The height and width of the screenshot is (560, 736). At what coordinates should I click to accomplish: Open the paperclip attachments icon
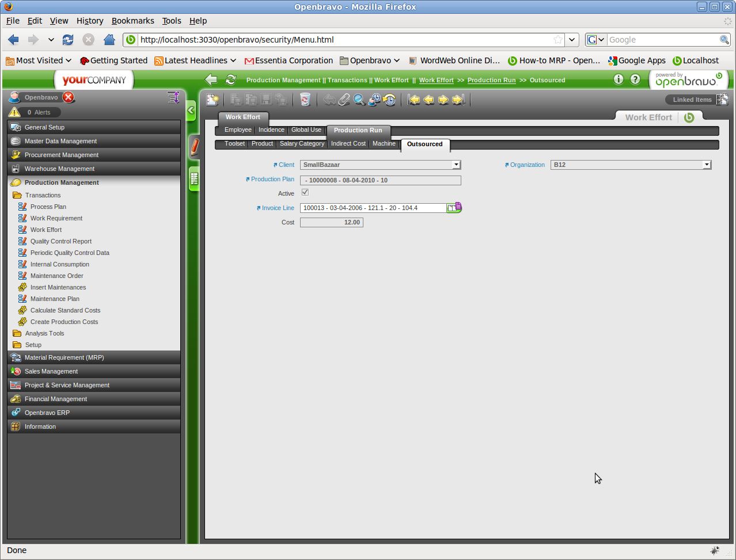[x=344, y=100]
